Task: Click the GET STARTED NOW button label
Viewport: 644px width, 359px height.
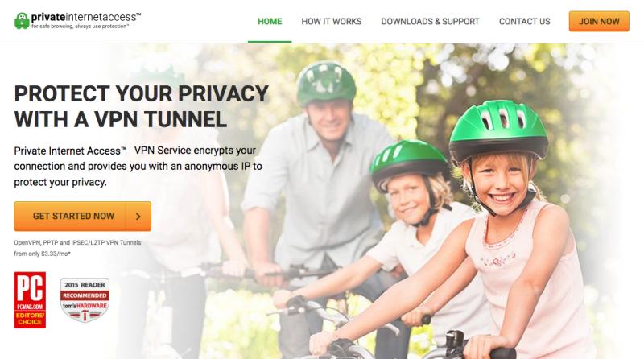Action: [73, 216]
